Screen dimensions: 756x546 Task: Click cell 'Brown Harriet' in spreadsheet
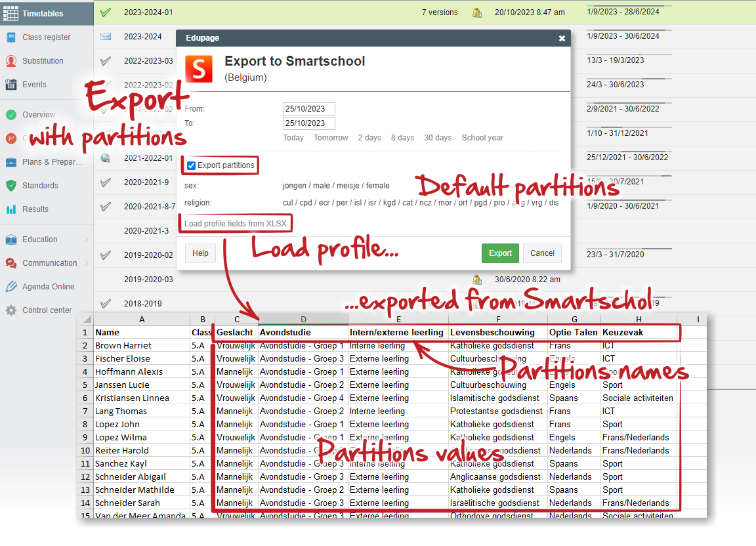click(142, 345)
